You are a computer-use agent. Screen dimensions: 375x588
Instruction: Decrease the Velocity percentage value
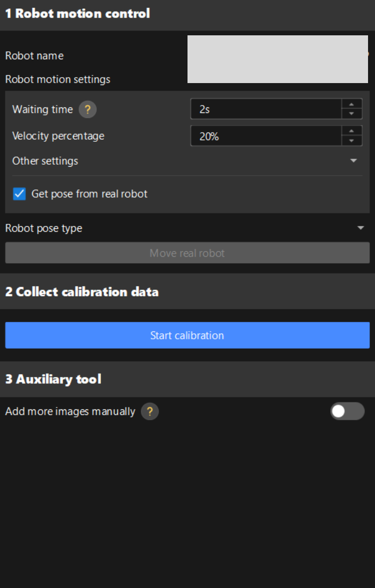click(x=352, y=141)
